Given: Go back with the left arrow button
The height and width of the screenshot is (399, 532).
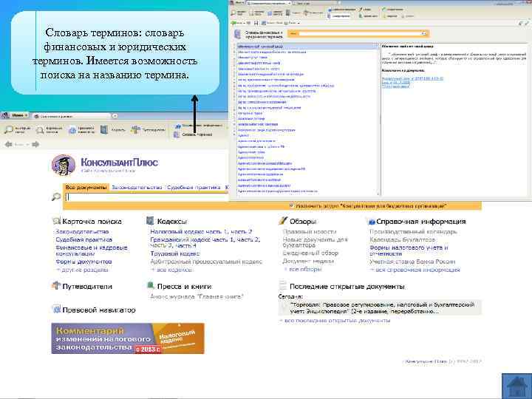Looking at the screenshot, I should point(9,144).
